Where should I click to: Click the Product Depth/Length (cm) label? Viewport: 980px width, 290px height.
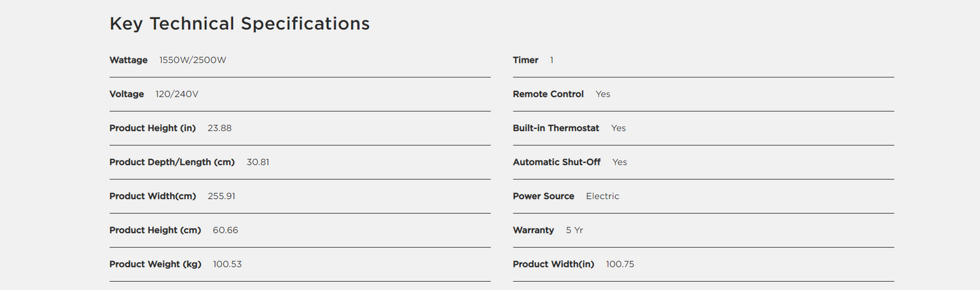(172, 162)
